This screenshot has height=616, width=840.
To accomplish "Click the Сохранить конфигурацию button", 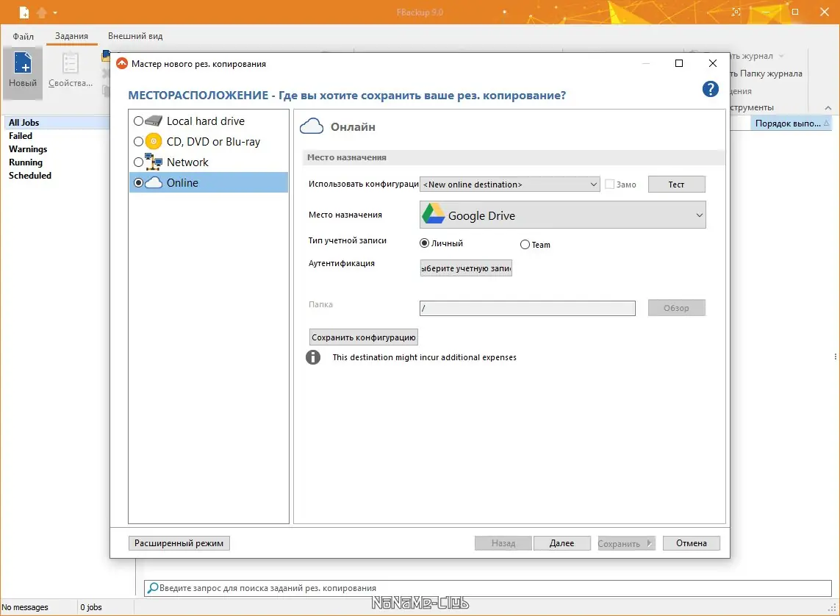I will tap(364, 337).
